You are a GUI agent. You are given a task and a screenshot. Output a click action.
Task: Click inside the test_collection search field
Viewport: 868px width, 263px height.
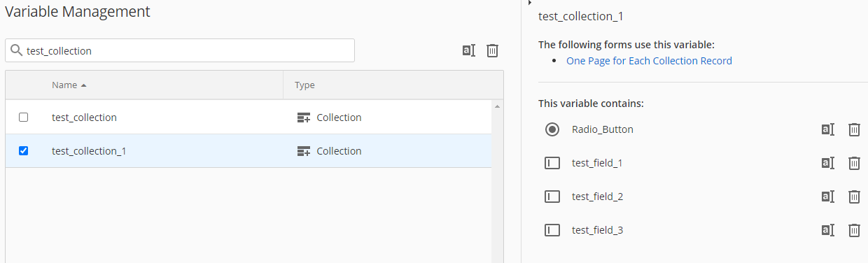click(x=180, y=51)
